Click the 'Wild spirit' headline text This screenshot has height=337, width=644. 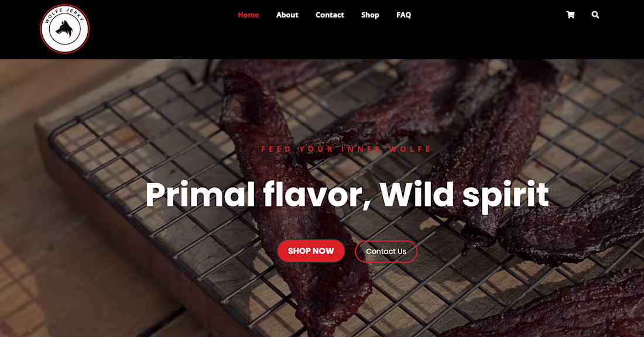[464, 196]
